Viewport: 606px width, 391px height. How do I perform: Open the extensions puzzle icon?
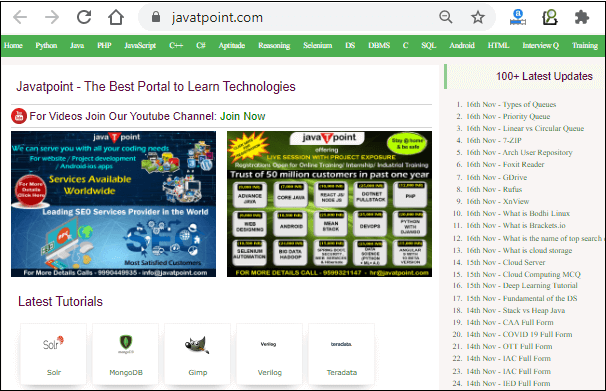tap(582, 17)
